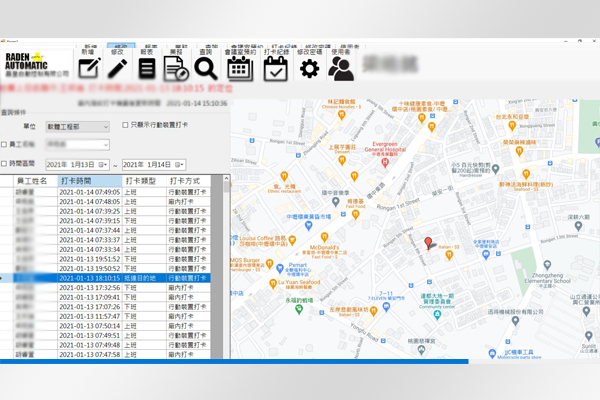Select row 2021-01-14 07:33:34
600x400 pixels.
tap(105, 250)
